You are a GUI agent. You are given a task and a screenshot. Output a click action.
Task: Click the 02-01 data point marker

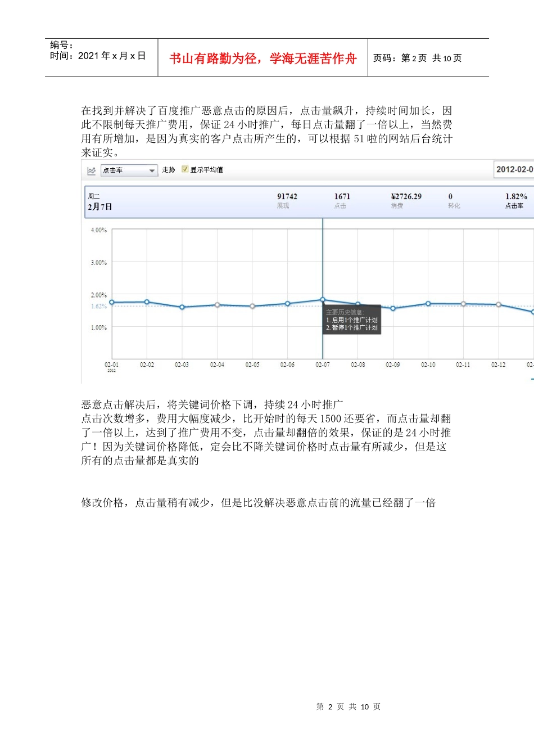coord(112,303)
